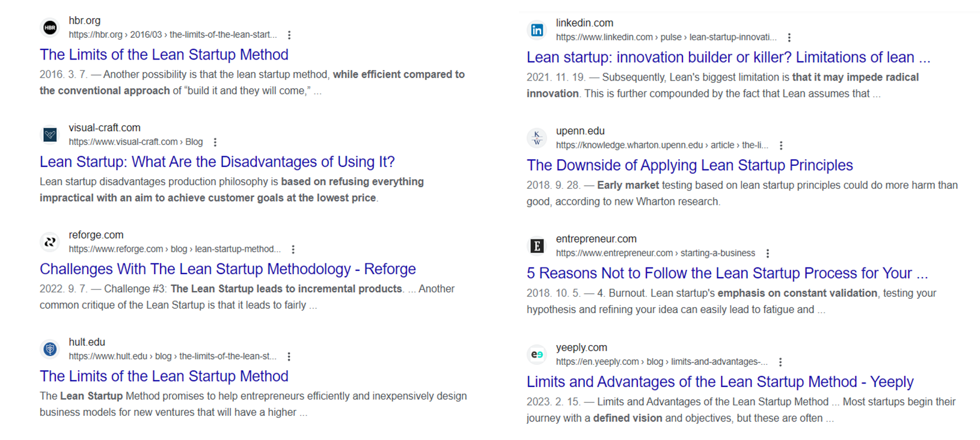
Task: Open 'Lean Startup: What Are the Disadvantages' link
Action: click(x=217, y=162)
